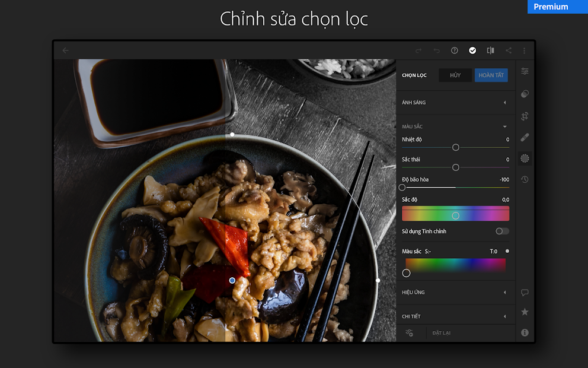Open the three-dot overflow menu

point(524,50)
